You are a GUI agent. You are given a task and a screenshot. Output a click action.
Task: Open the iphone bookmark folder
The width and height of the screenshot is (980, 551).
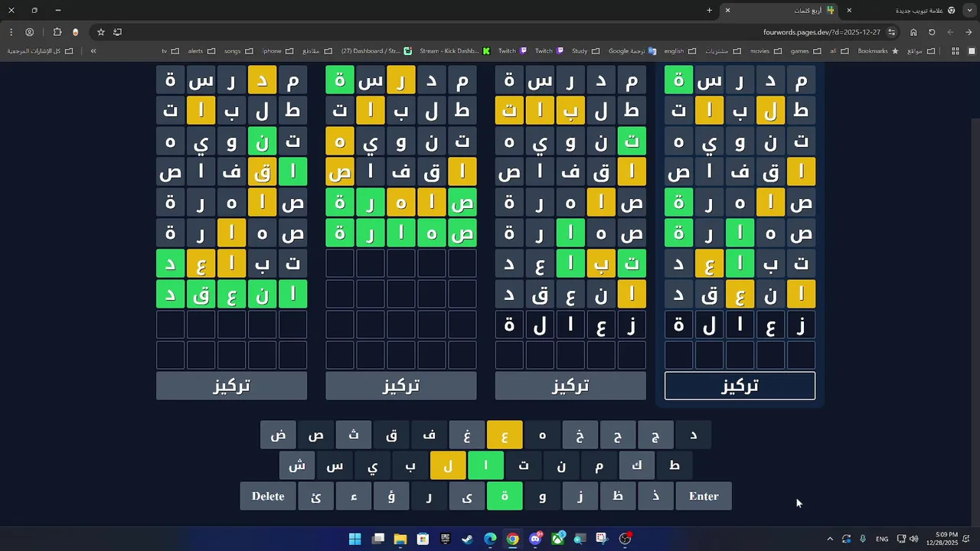277,51
